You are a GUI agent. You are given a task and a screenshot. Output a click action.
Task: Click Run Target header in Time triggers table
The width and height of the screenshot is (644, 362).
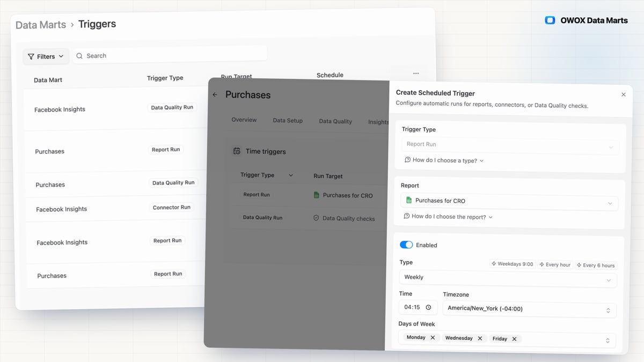pos(328,176)
